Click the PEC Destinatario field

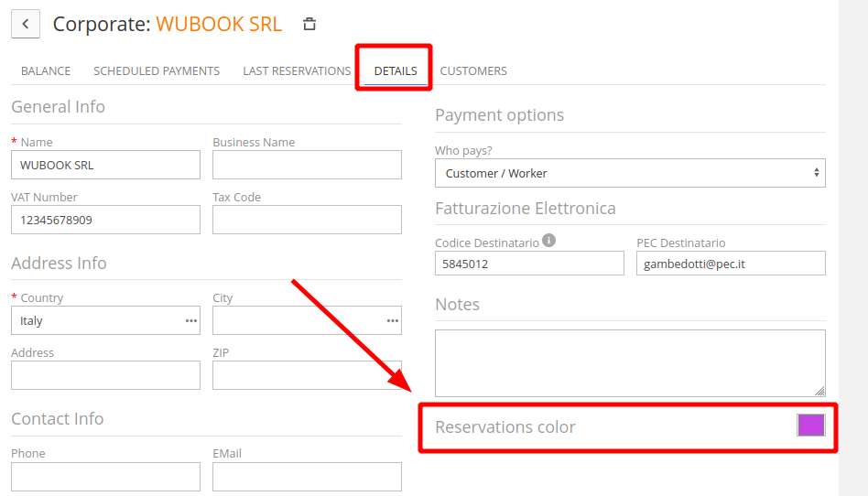[731, 264]
